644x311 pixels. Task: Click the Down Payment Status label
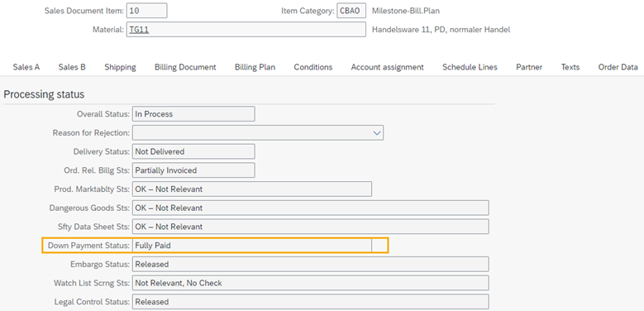click(x=88, y=246)
